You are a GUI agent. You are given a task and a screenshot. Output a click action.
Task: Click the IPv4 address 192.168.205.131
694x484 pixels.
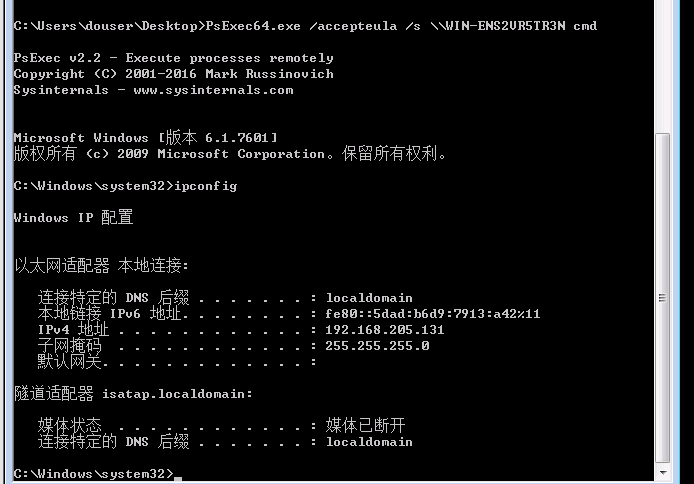pyautogui.click(x=384, y=330)
